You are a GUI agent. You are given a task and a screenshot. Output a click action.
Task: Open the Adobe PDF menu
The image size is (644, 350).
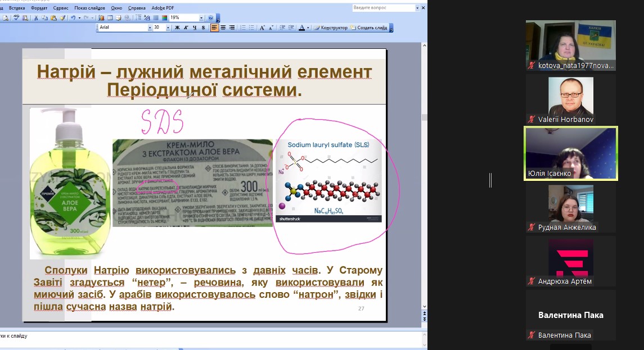coord(163,8)
